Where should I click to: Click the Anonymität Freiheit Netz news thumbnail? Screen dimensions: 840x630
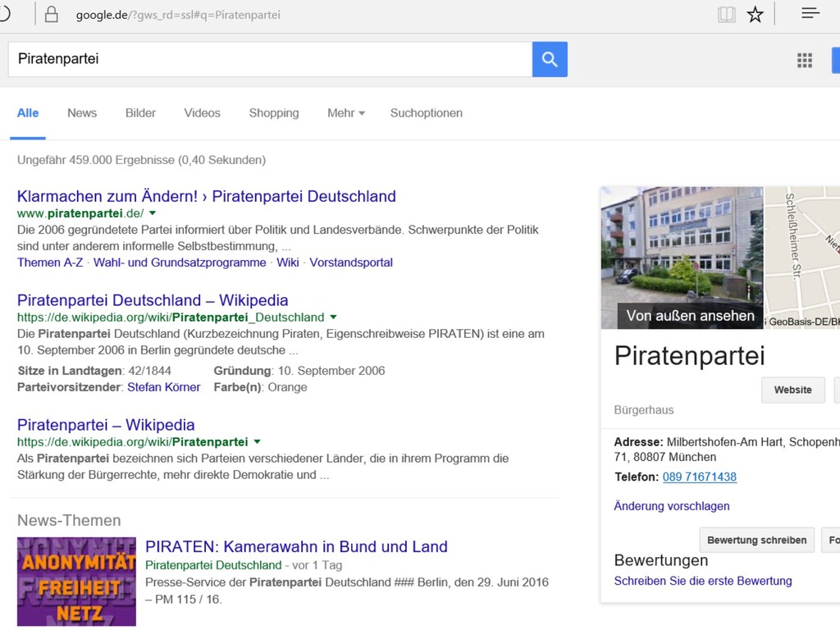(x=76, y=582)
